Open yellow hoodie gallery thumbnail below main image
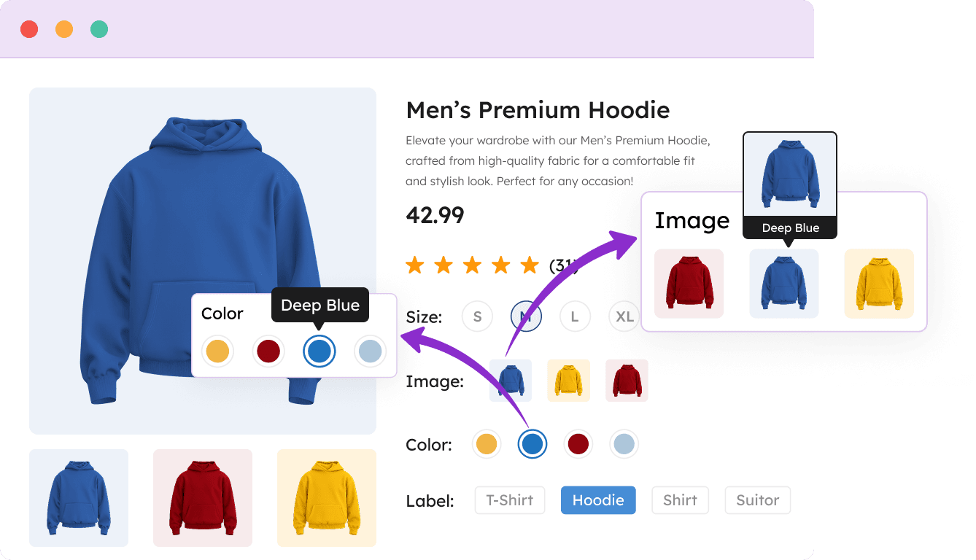Viewport: 976px width, 560px height. point(327,497)
